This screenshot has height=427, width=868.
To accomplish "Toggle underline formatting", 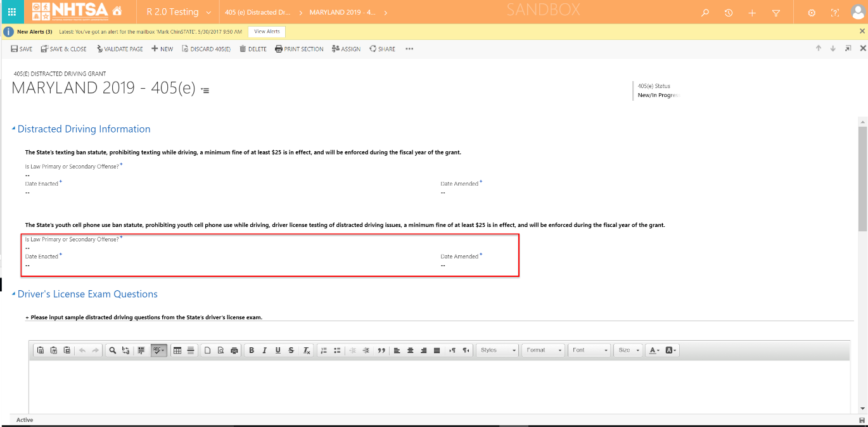I will click(278, 350).
